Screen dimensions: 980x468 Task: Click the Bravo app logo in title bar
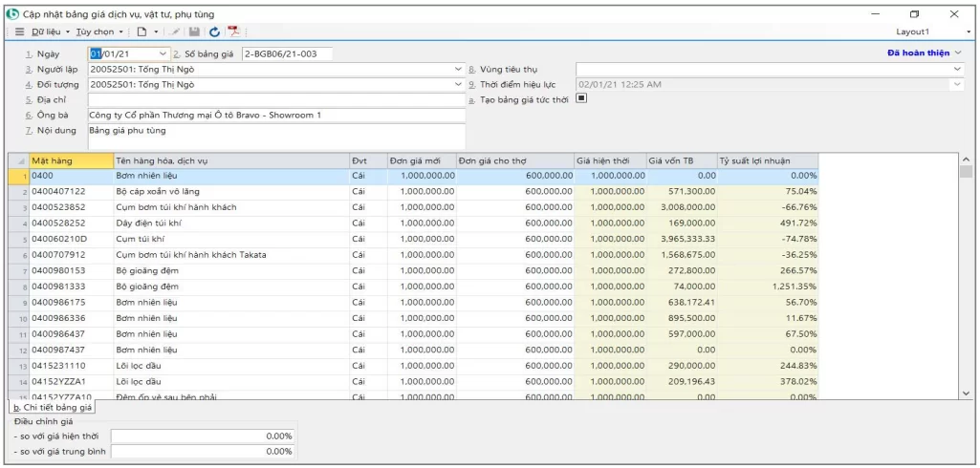[12, 14]
